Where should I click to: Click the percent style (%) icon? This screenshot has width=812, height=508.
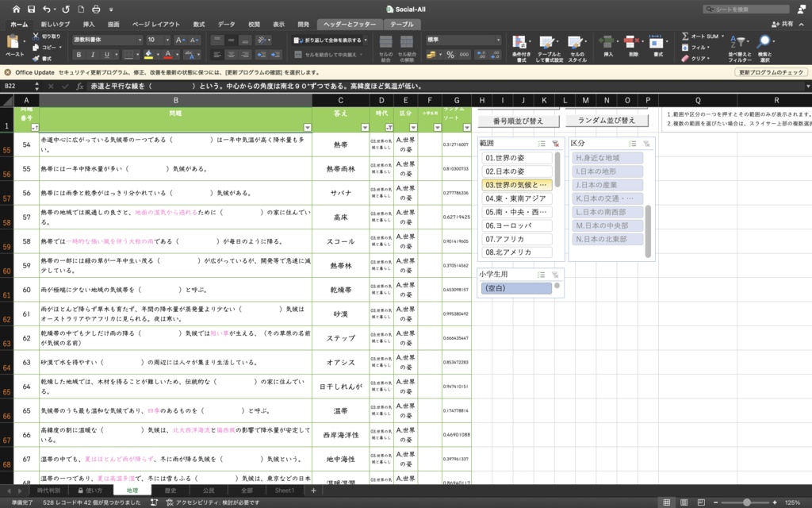tap(449, 55)
